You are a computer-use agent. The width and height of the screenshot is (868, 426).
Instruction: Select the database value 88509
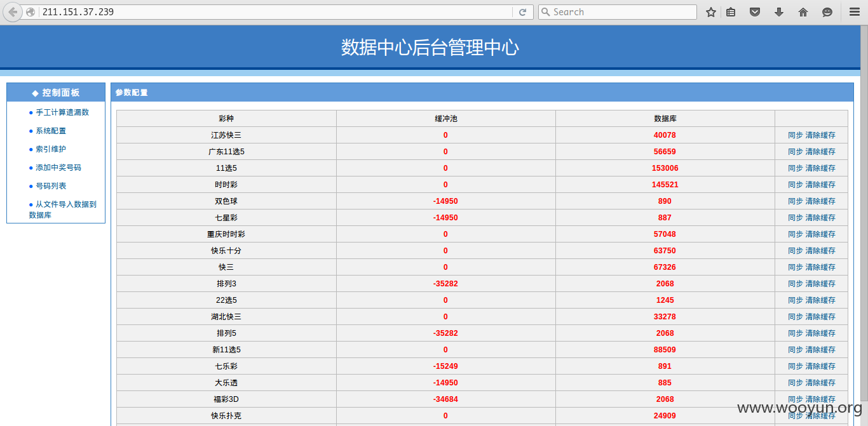tap(665, 350)
